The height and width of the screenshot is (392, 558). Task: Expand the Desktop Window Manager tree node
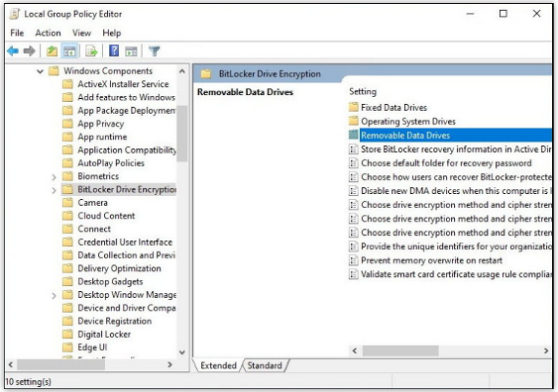54,295
